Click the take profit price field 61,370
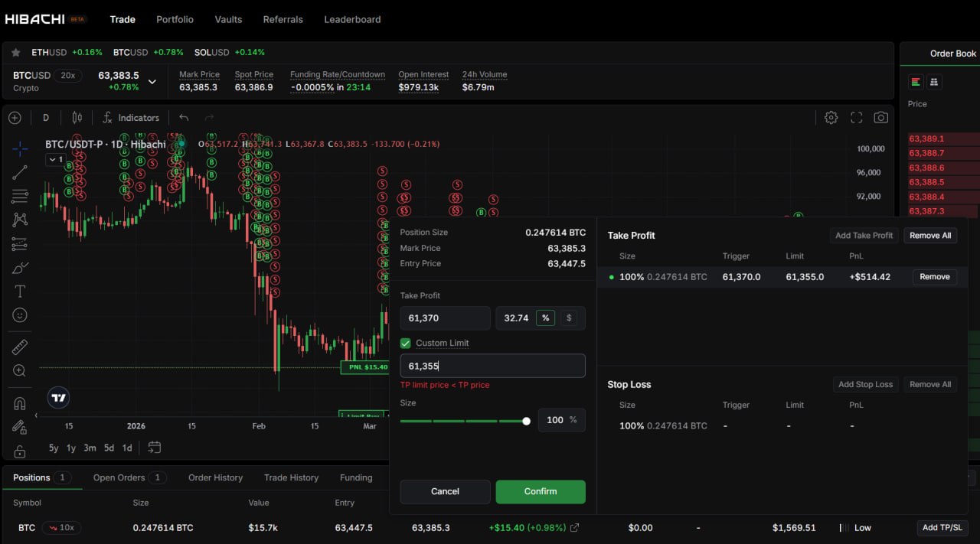The width and height of the screenshot is (980, 544). click(x=445, y=318)
